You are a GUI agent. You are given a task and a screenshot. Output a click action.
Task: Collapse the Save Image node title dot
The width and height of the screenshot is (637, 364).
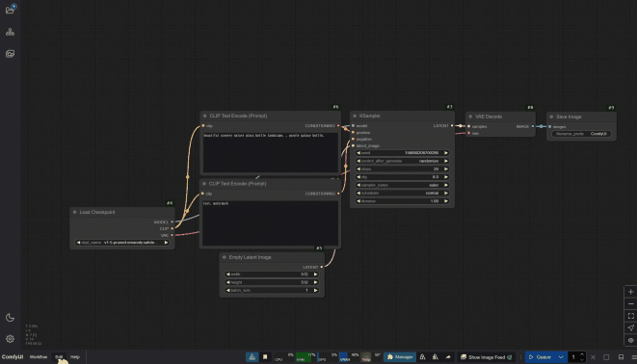coord(551,117)
